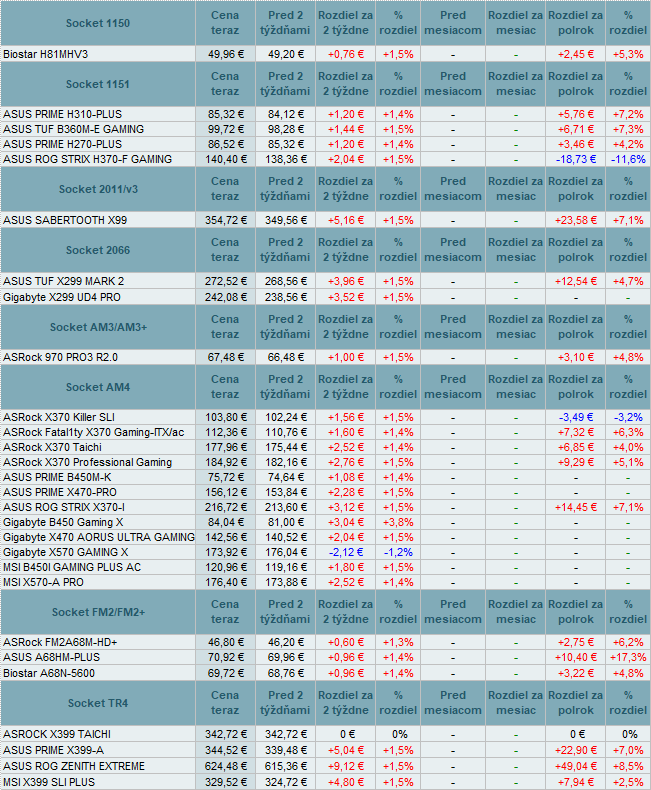Select ASUS A68HM-PLUS product name
651x790 pixels.
51,657
